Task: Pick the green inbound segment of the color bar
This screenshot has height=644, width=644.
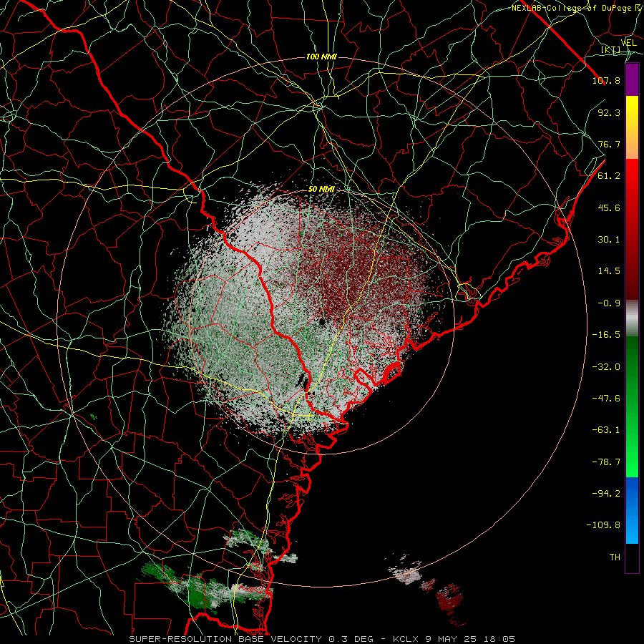Action: coord(632,406)
